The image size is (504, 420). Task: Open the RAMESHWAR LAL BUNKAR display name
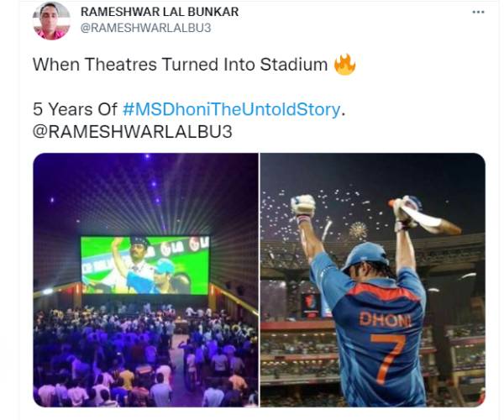click(160, 12)
